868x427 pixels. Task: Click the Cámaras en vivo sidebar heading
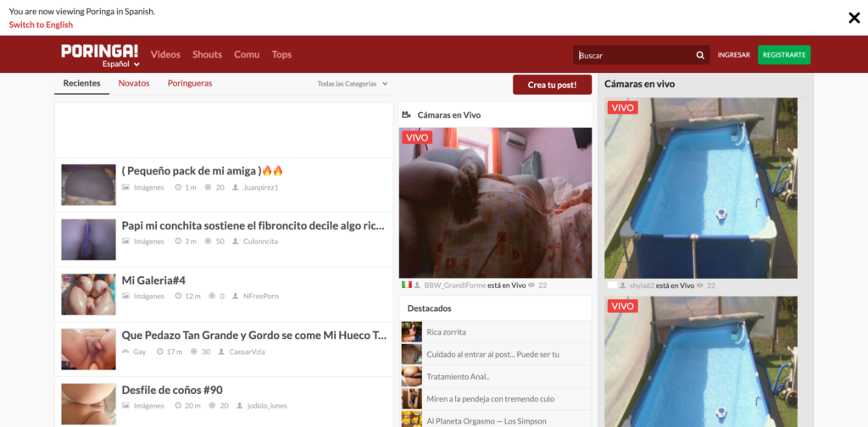[x=639, y=84]
